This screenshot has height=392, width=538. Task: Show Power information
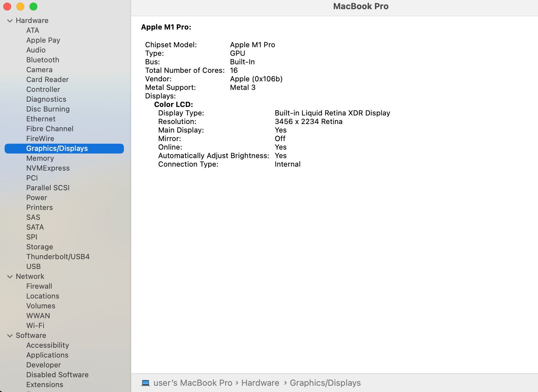pyautogui.click(x=37, y=197)
